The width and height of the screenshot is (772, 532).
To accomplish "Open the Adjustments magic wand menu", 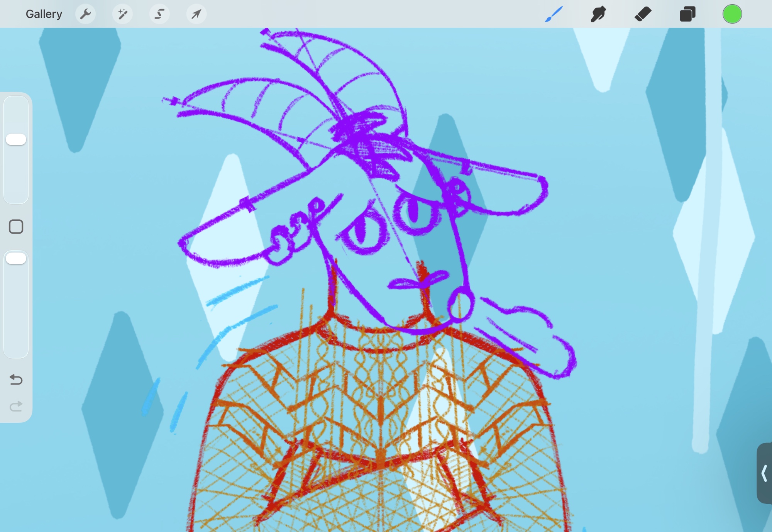I will click(x=122, y=14).
